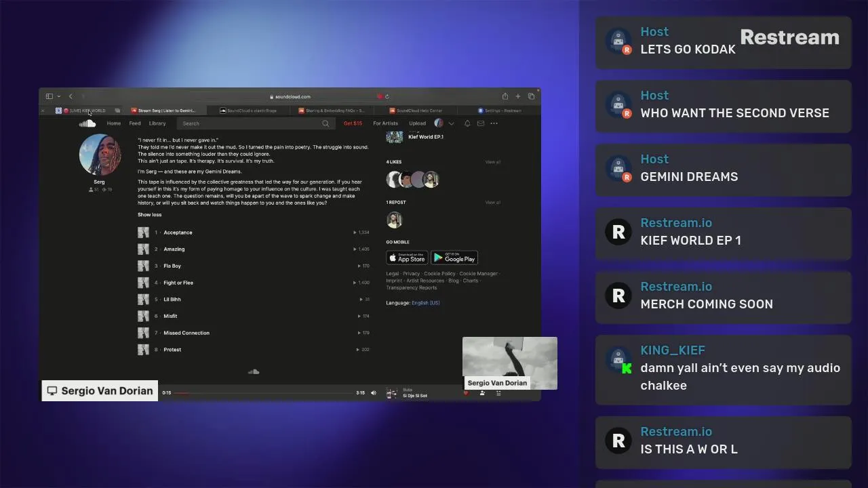The image size is (868, 488).
Task: Play track 4 Fight or Flee
Action: pos(254,283)
